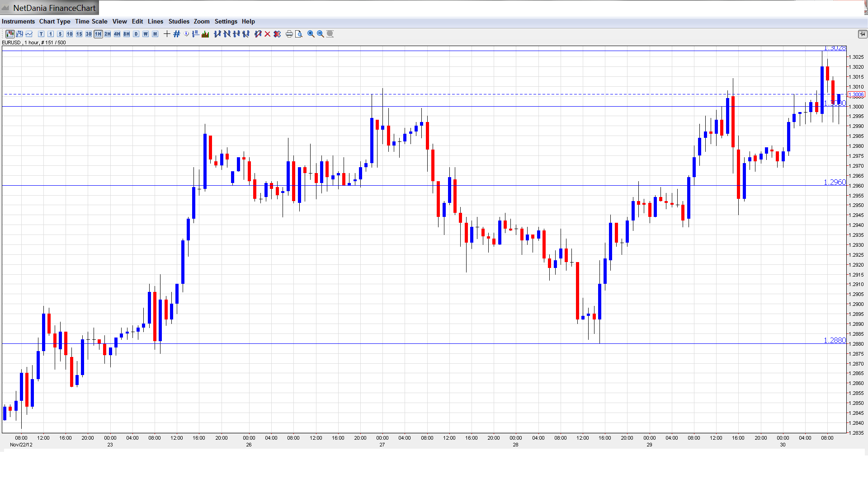Click the zoom in magnifier icon
The height and width of the screenshot is (488, 868).
(311, 34)
